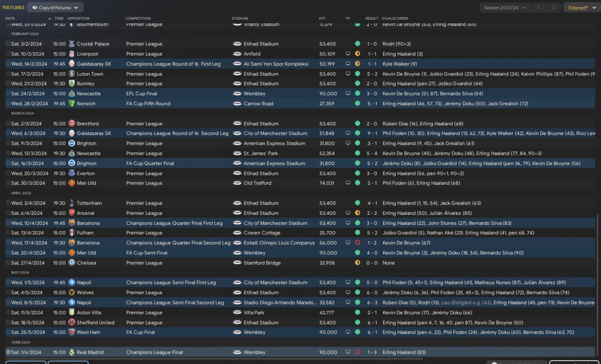
Task: Click the Barcelona badge on 10/4/2024 fixture
Action: [x=71, y=223]
